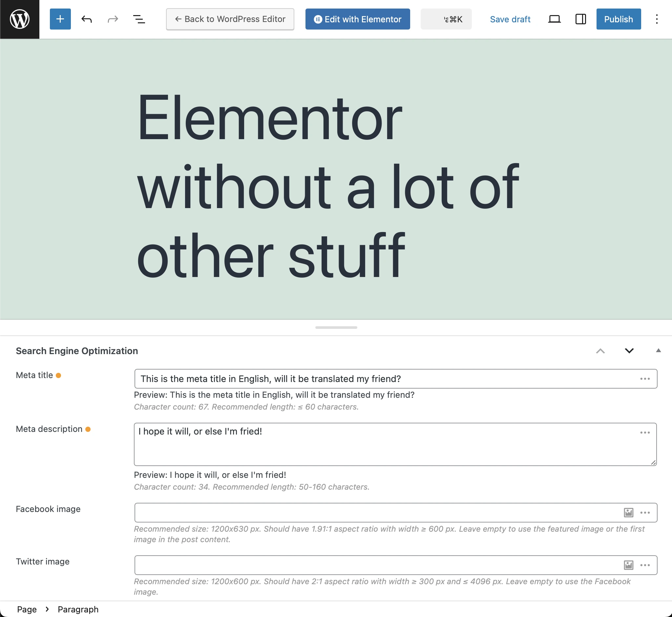Undo the last change
The width and height of the screenshot is (672, 617).
(87, 19)
